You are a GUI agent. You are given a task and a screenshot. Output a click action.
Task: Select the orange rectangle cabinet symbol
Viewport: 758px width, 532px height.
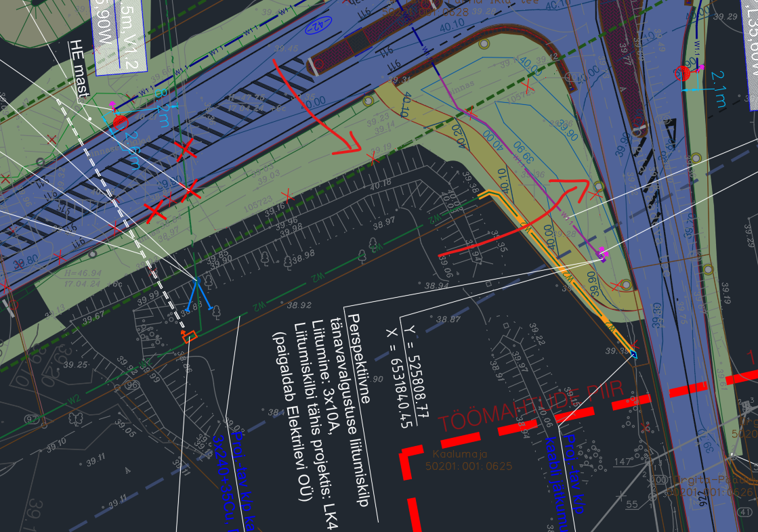point(188,336)
